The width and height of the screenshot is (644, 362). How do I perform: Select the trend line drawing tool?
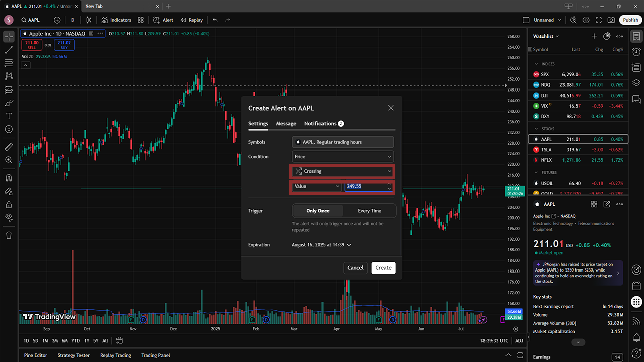click(9, 50)
